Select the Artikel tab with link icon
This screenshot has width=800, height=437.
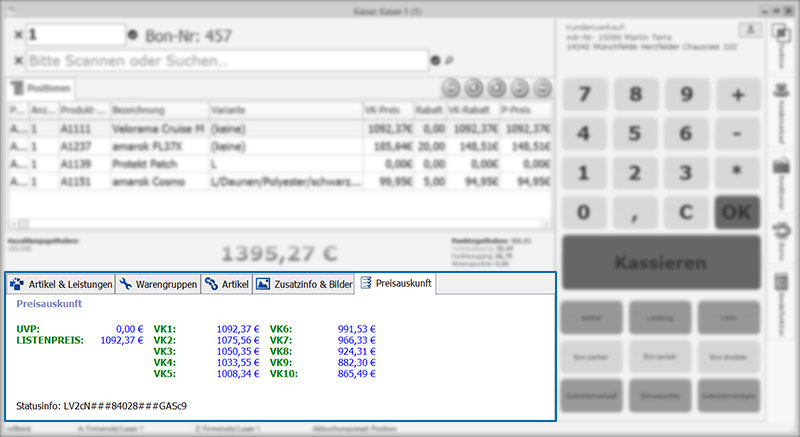(227, 284)
